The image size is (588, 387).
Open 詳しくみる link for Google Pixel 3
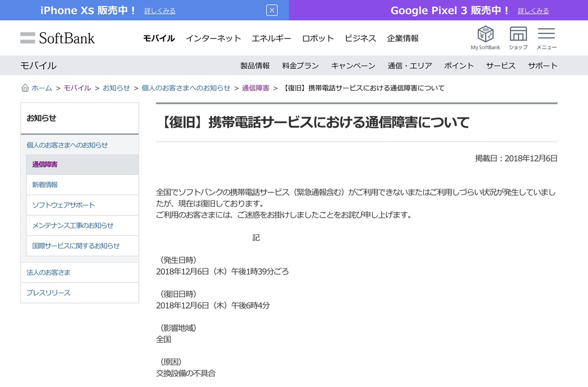[x=533, y=11]
